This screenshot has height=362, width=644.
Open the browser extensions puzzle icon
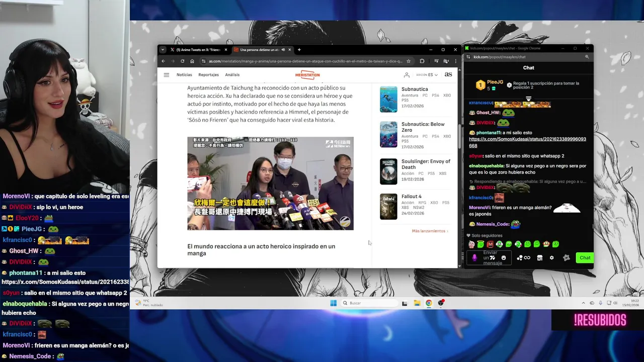point(422,61)
